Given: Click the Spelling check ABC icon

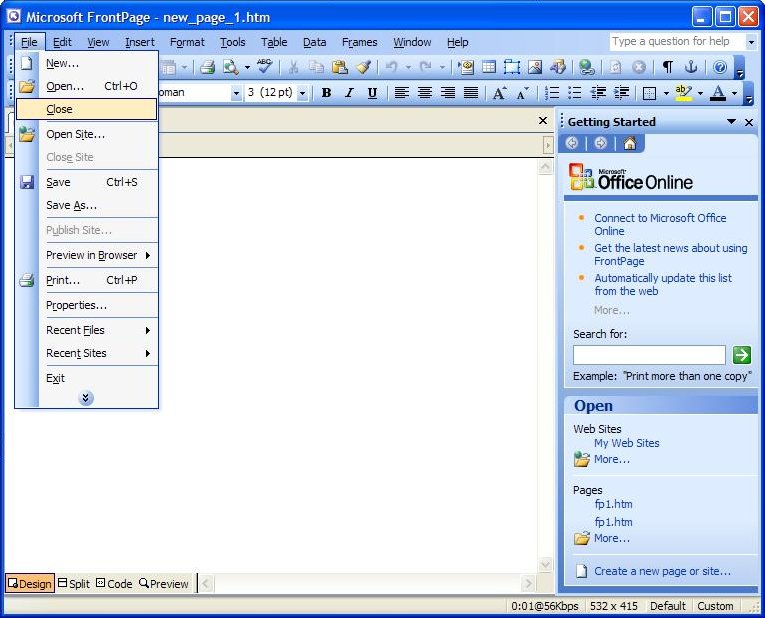Looking at the screenshot, I should pyautogui.click(x=265, y=66).
